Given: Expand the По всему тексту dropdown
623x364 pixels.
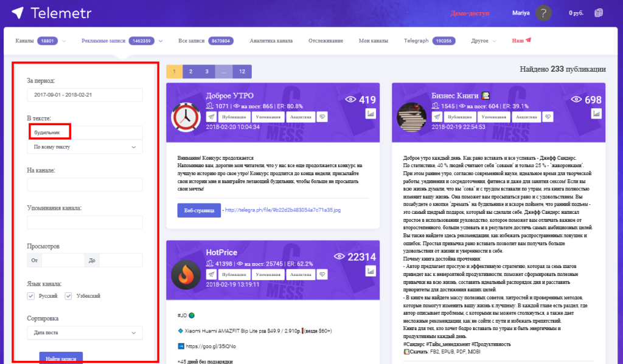Looking at the screenshot, I should point(85,147).
